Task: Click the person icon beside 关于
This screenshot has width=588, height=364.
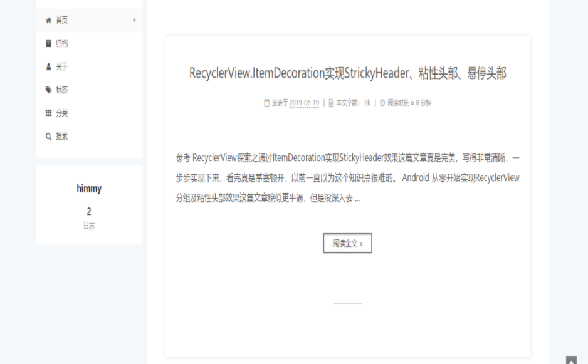Action: click(48, 66)
